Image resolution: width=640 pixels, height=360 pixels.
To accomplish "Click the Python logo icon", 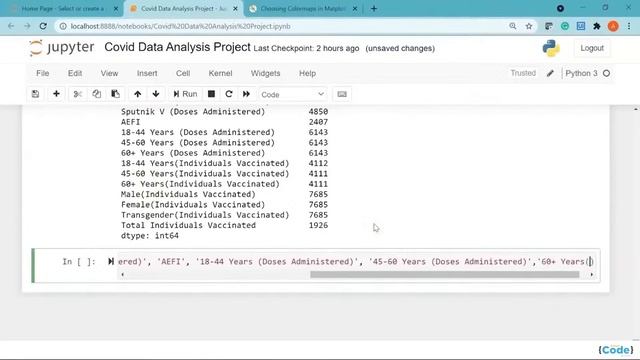I will pos(551,48).
